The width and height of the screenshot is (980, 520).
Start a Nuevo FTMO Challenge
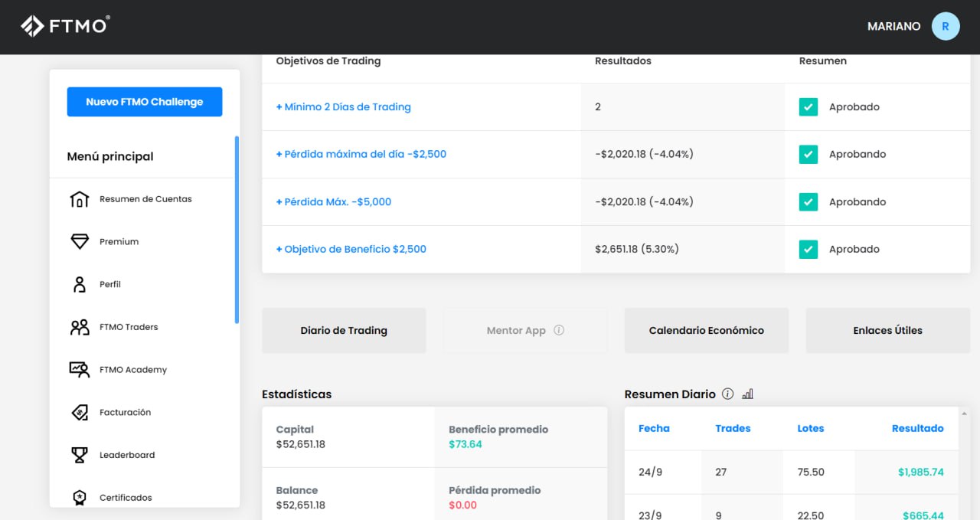point(145,102)
